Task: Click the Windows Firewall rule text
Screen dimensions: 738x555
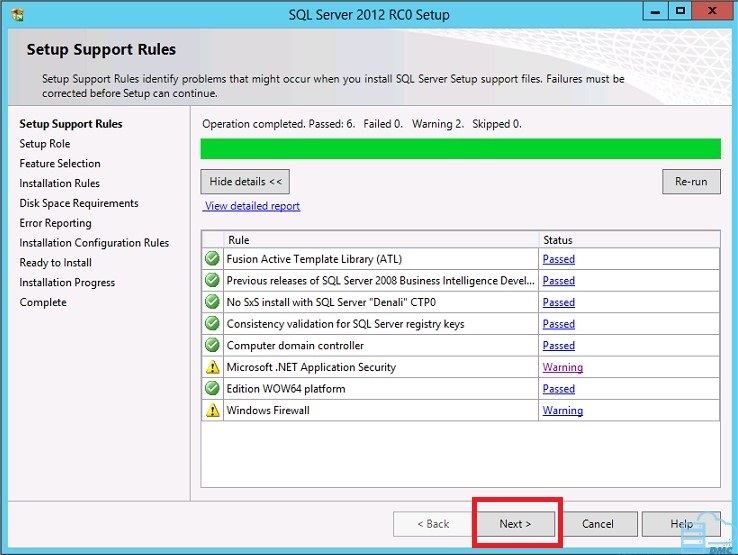Action: 268,410
